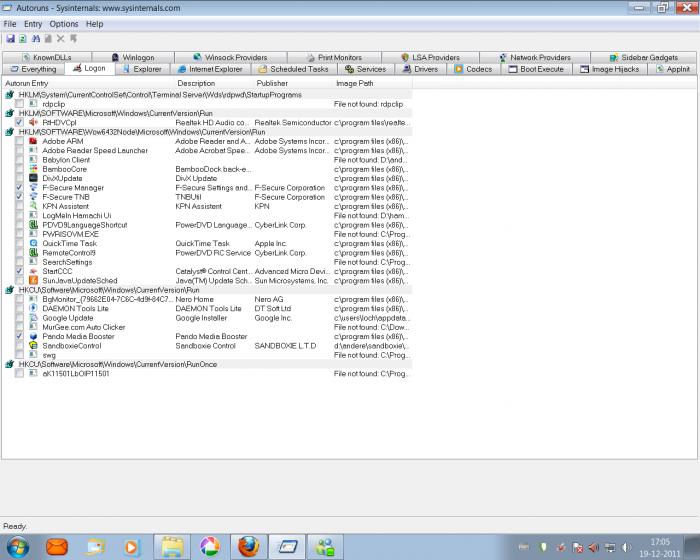Click the RtHDVCpl speaker icon
The image size is (700, 560).
click(33, 122)
